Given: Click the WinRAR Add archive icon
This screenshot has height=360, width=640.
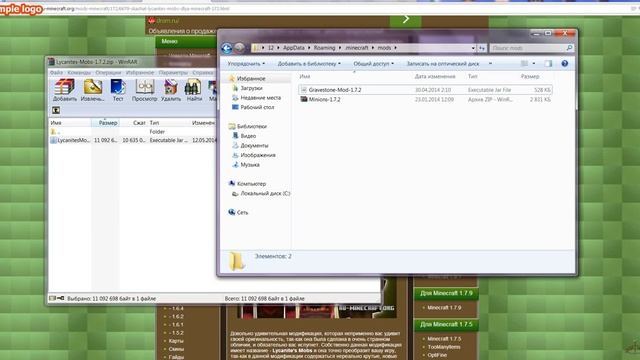Looking at the screenshot, I should coord(64,87).
